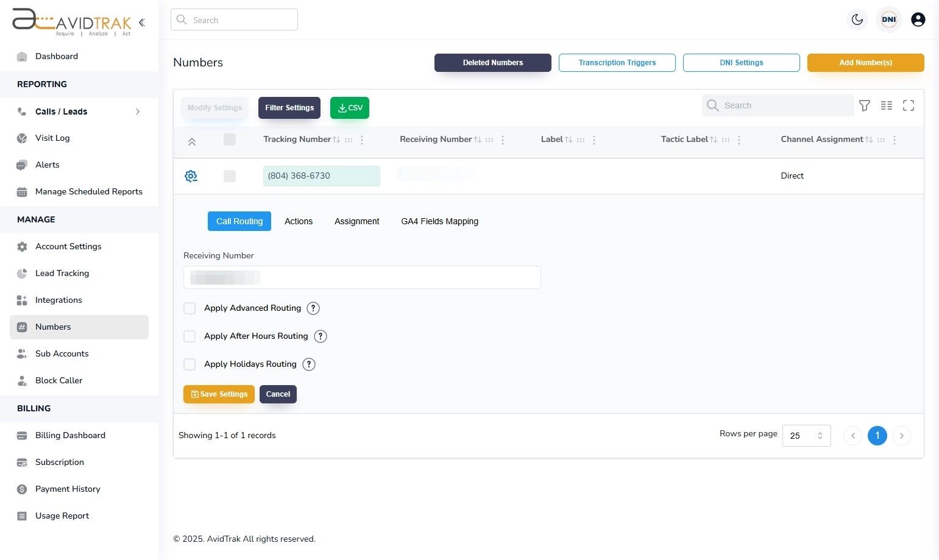939x560 pixels.
Task: Enter fullscreen table view
Action: point(909,105)
